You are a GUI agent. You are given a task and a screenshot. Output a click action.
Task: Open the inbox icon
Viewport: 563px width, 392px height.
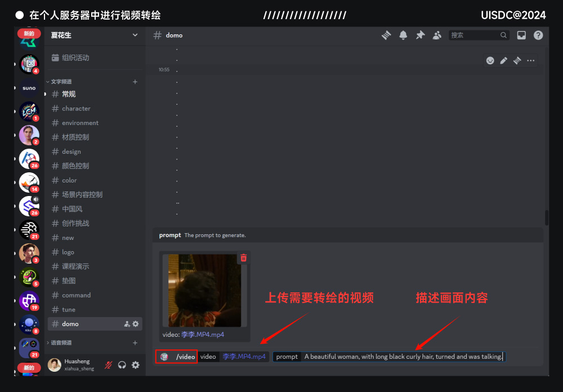tap(521, 35)
